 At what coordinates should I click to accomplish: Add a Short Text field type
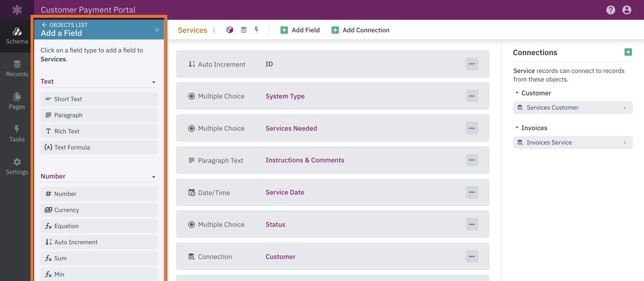point(99,99)
